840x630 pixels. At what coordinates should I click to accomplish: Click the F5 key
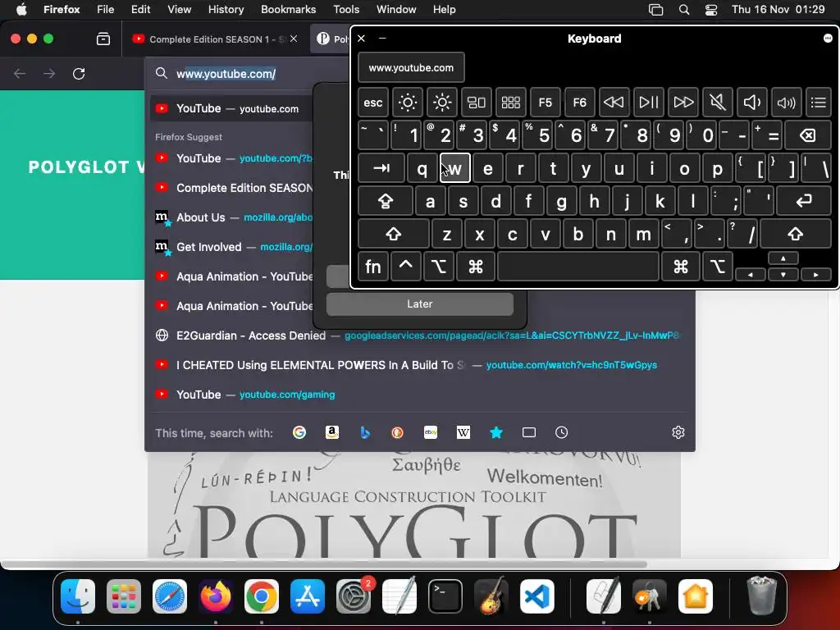click(x=546, y=103)
